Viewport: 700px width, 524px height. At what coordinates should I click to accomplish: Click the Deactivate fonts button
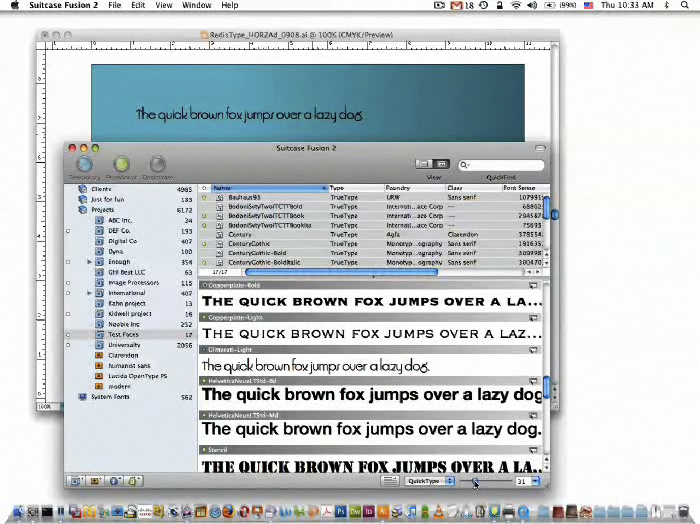pos(157,164)
